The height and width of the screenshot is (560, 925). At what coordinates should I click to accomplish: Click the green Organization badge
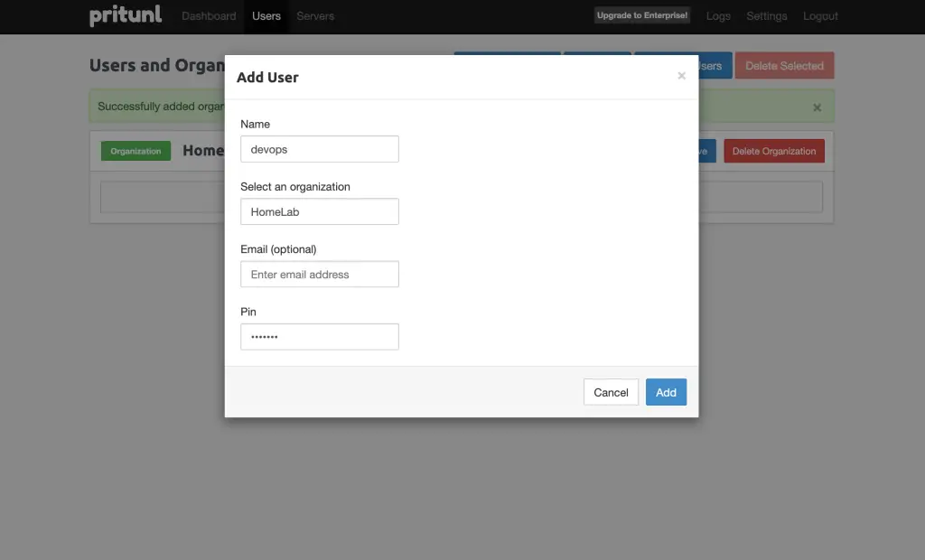click(135, 151)
